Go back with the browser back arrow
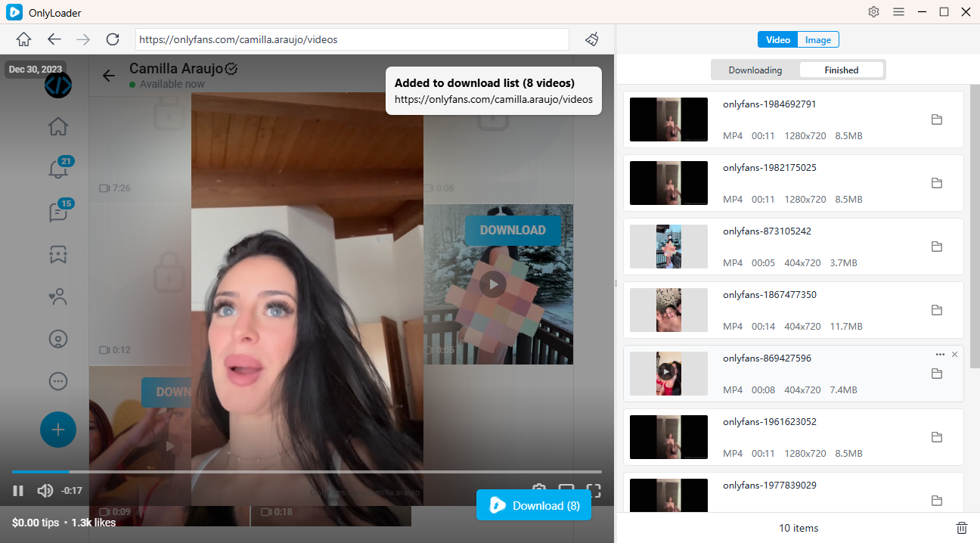This screenshot has height=543, width=980. [54, 39]
